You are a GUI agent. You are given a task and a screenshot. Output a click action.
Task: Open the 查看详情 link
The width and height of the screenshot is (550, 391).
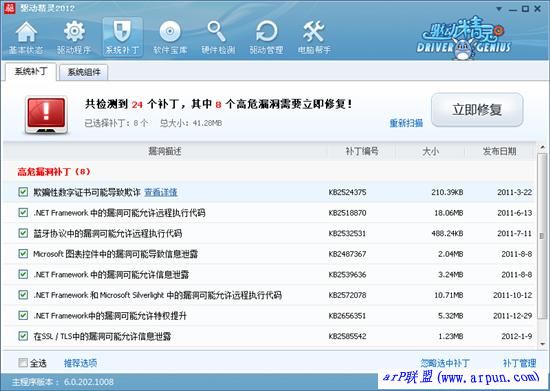(161, 192)
